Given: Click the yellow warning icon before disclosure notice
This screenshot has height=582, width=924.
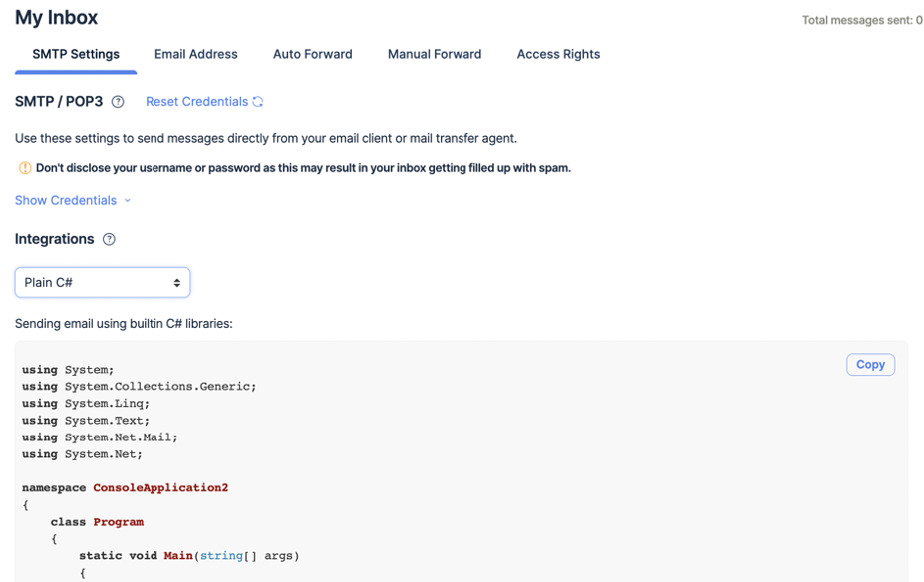Looking at the screenshot, I should [25, 168].
